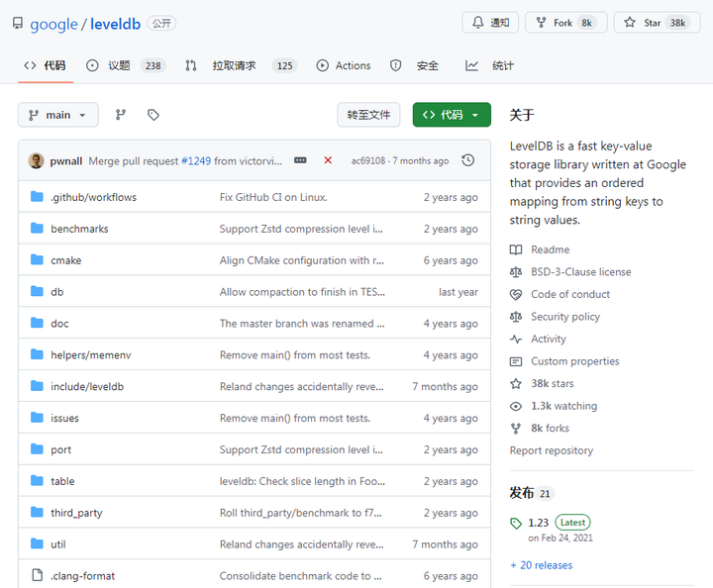Open the third_party folder name

(76, 513)
